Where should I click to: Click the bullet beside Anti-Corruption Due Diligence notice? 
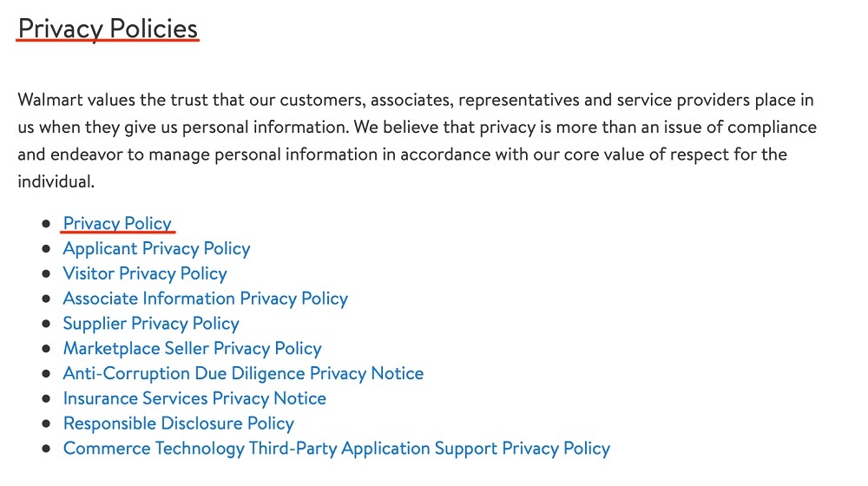coord(47,373)
